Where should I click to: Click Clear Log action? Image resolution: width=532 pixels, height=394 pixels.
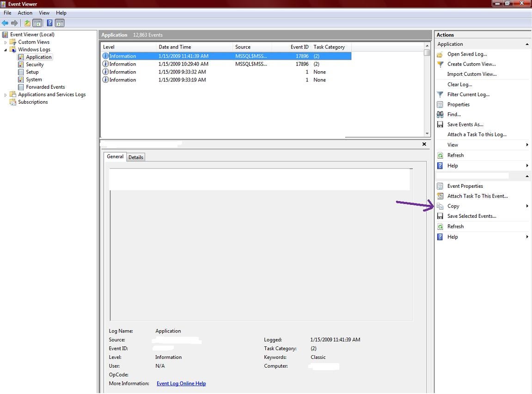(x=459, y=85)
